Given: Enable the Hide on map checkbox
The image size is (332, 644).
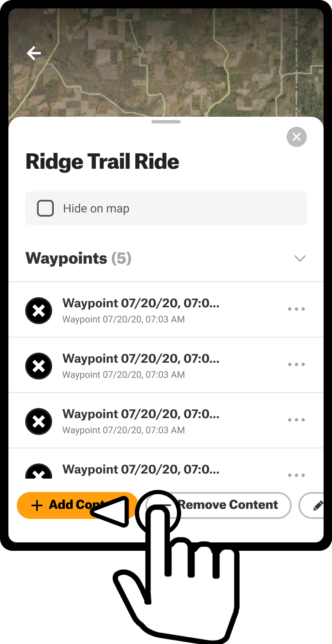Looking at the screenshot, I should tap(45, 208).
